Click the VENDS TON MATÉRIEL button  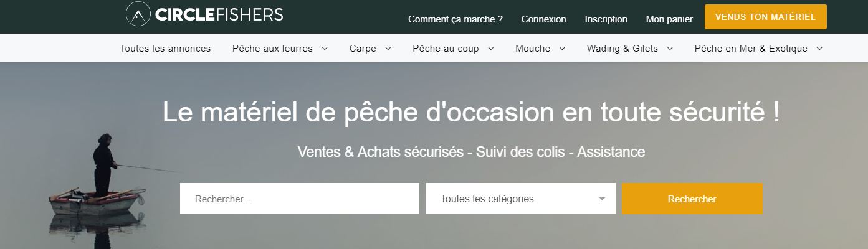point(766,17)
